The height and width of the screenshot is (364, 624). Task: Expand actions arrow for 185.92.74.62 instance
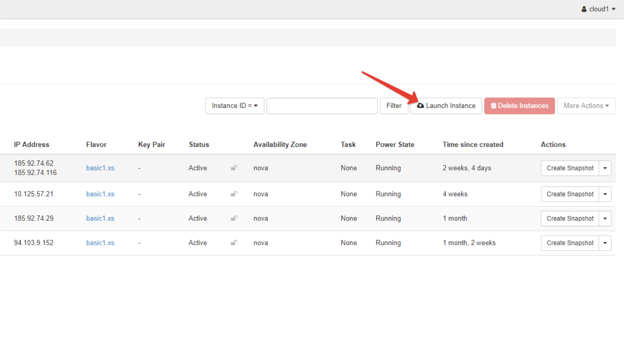(x=605, y=168)
